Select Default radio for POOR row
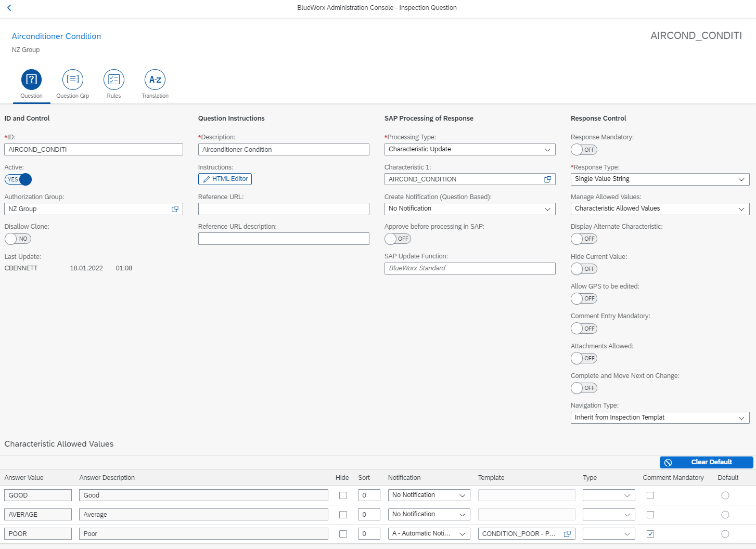Image resolution: width=756 pixels, height=549 pixels. click(x=725, y=534)
